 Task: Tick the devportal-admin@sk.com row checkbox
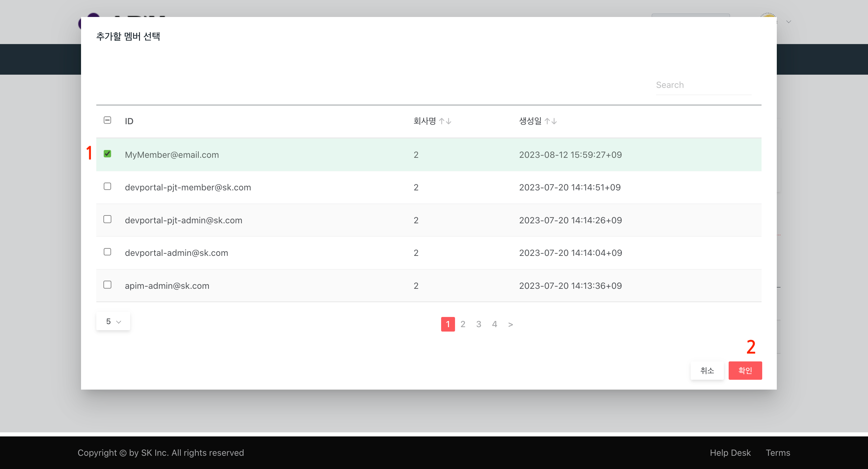point(107,252)
